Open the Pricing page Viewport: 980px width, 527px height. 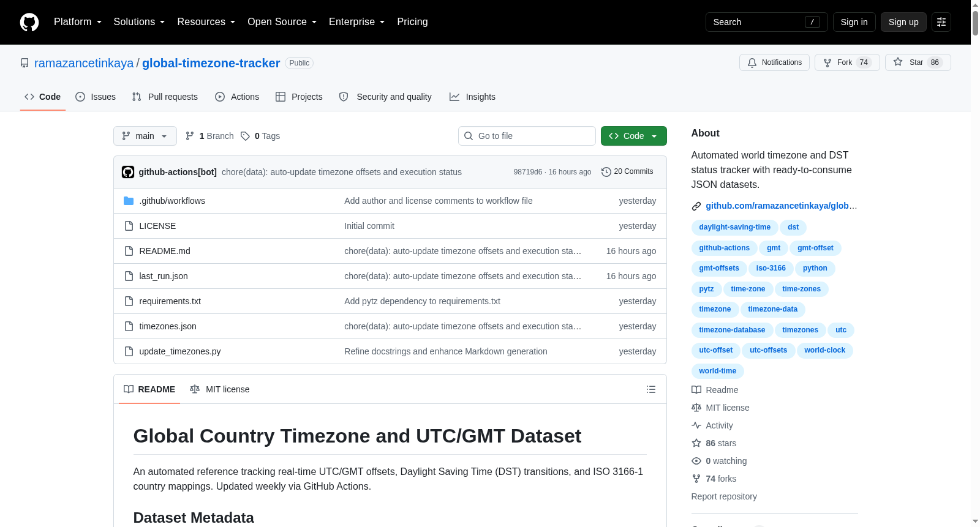[x=412, y=22]
